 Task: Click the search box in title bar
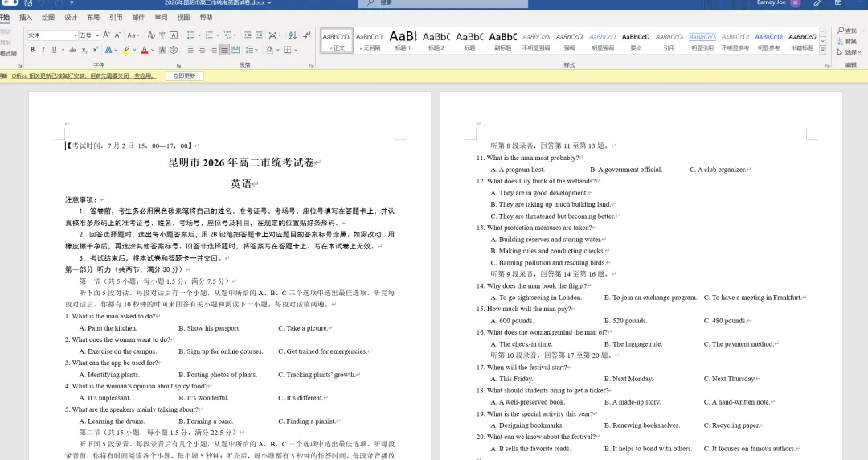pos(444,3)
